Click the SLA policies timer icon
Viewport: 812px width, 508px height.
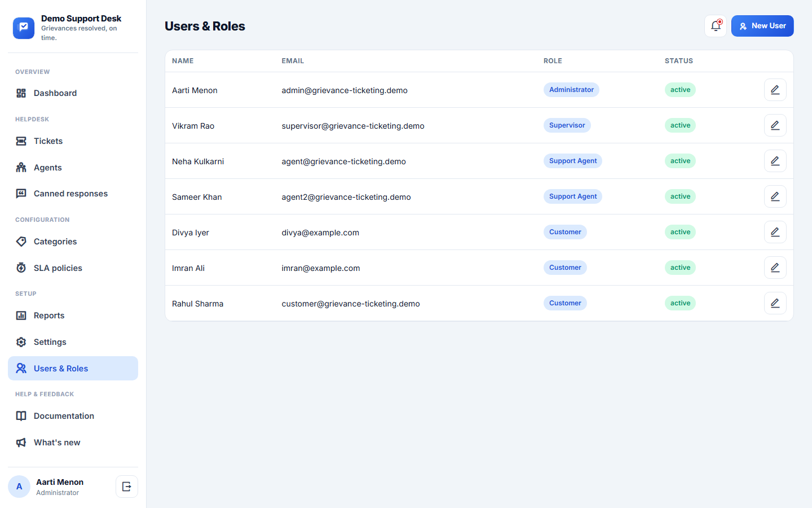(x=21, y=268)
